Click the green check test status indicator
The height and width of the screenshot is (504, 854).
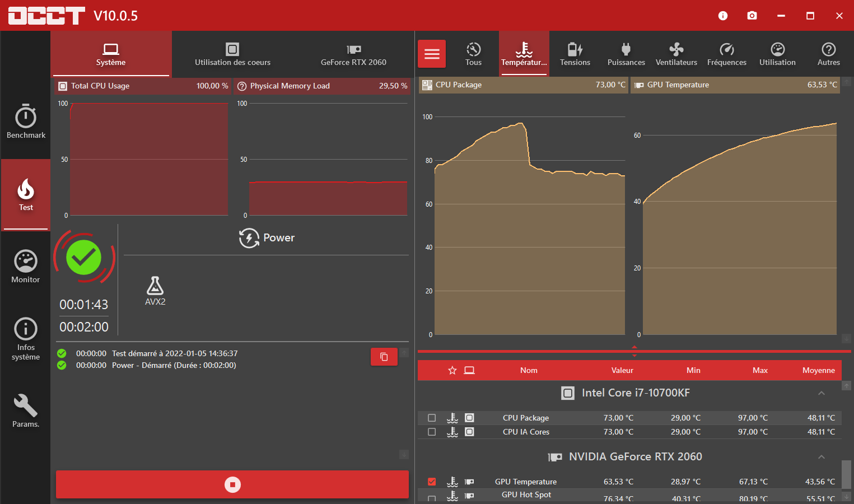(x=84, y=258)
